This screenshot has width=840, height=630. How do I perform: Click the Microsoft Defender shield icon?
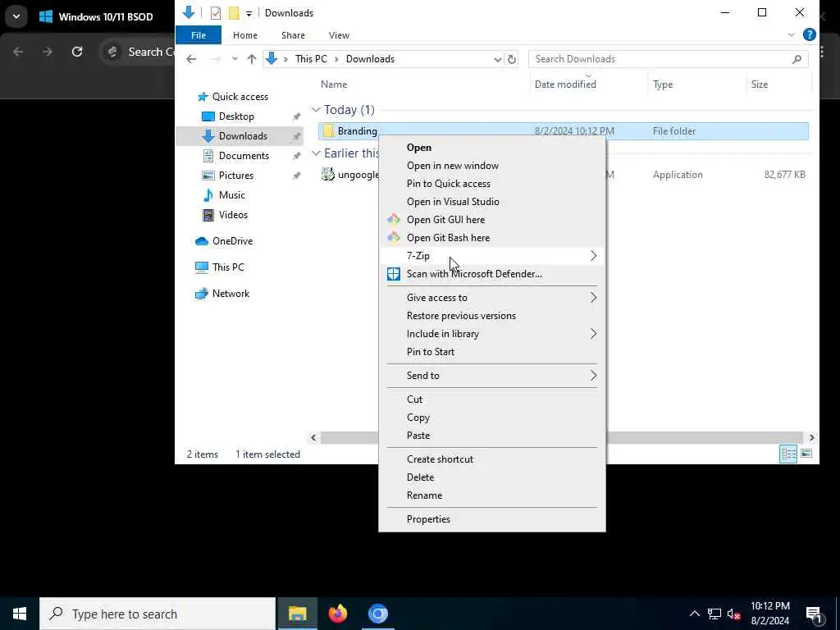394,274
